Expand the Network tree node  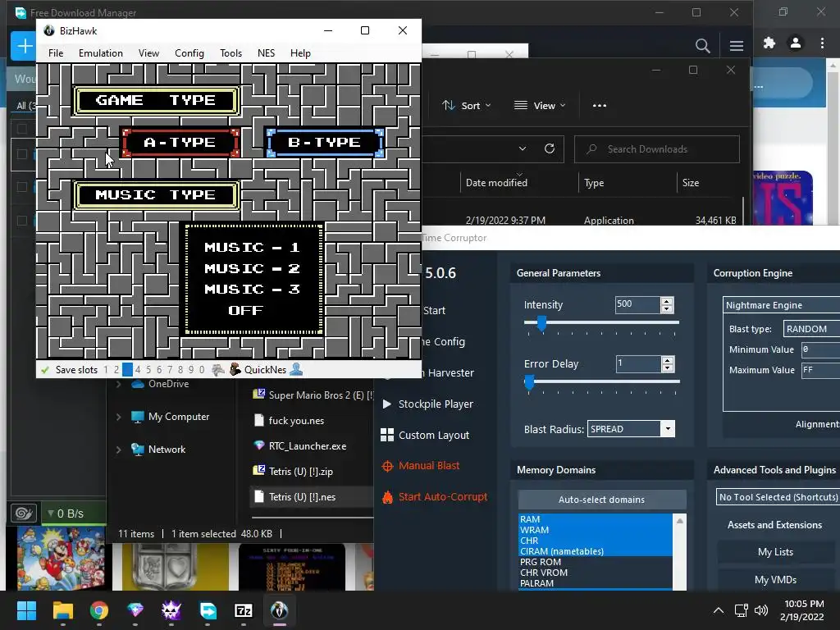tap(119, 450)
